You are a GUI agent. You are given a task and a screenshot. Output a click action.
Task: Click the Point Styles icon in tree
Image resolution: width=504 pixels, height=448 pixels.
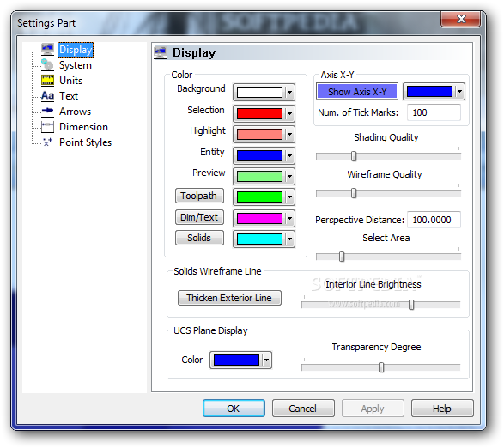47,142
